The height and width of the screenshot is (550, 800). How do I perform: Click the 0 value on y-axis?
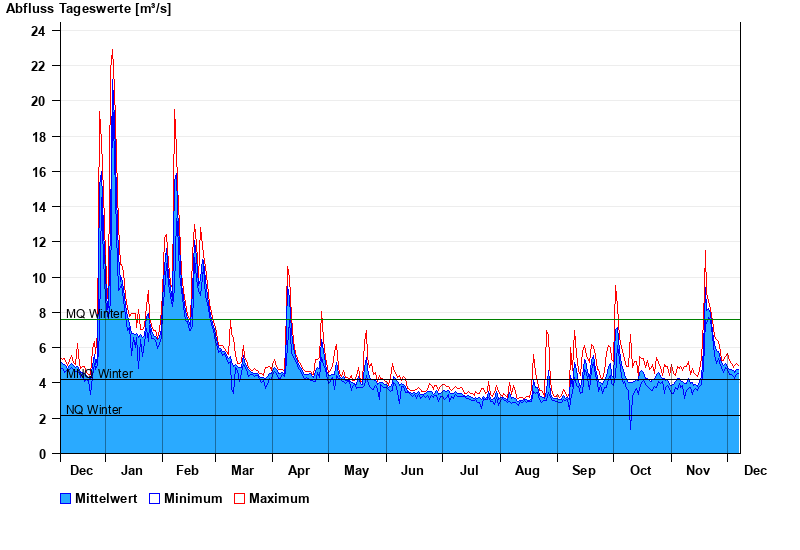coord(42,454)
